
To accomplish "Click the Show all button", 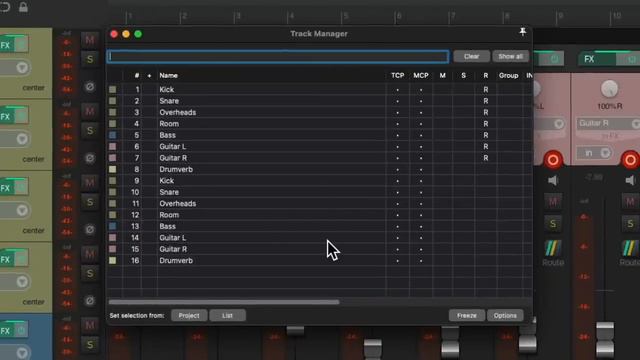I will 511,56.
